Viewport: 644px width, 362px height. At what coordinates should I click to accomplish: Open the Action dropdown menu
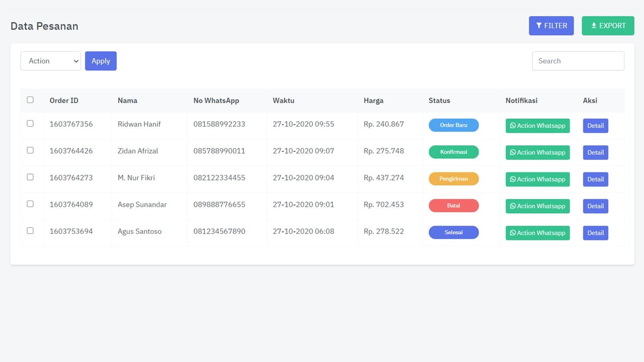coord(50,61)
